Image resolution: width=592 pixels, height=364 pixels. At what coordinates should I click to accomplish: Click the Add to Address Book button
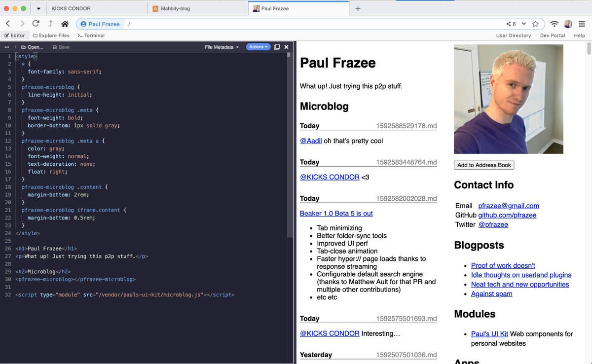click(484, 165)
